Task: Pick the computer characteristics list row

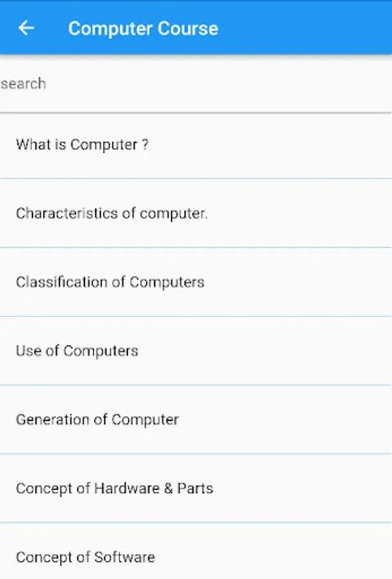Action: pyautogui.click(x=196, y=213)
